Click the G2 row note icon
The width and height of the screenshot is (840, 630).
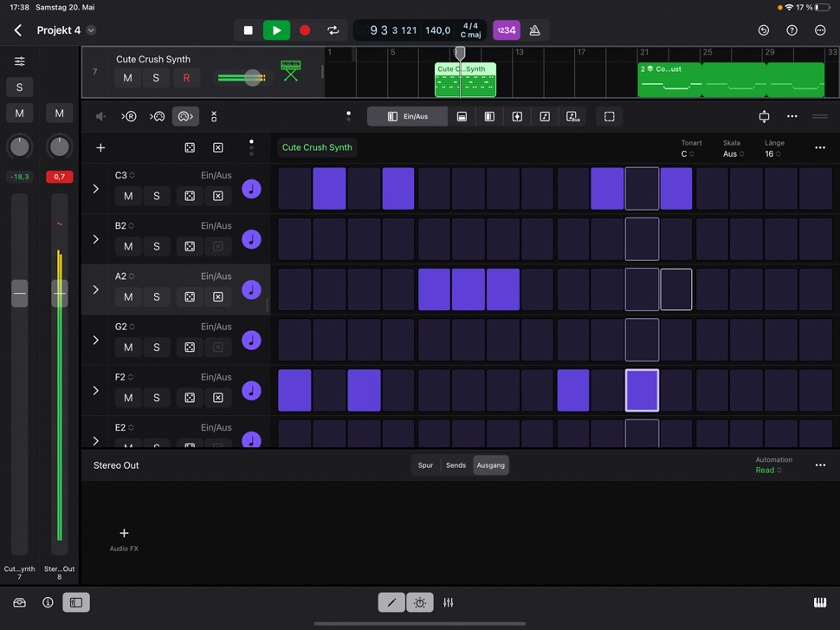point(251,340)
